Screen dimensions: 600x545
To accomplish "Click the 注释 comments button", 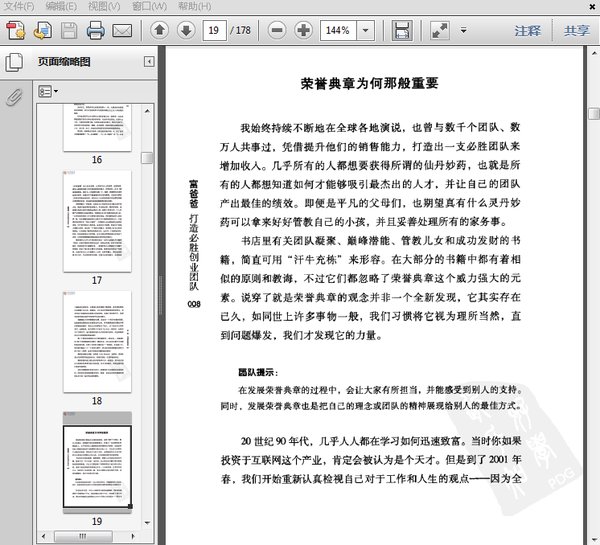I will (x=528, y=31).
